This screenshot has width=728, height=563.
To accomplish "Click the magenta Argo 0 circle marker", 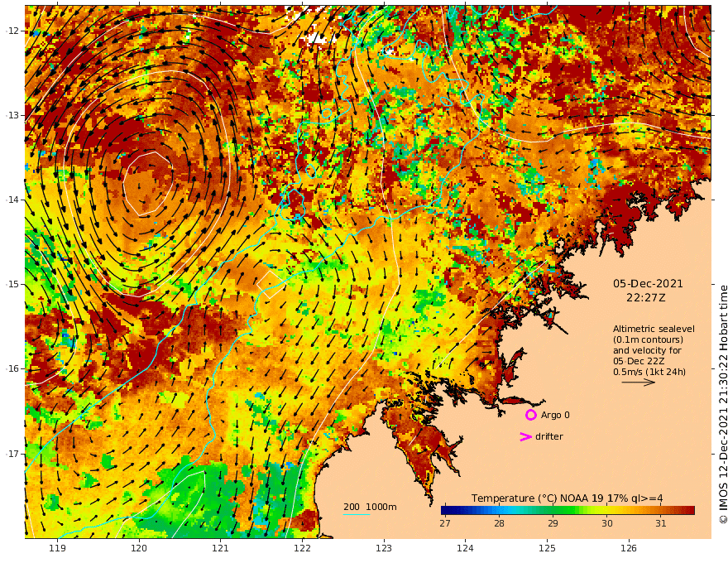I will point(530,415).
